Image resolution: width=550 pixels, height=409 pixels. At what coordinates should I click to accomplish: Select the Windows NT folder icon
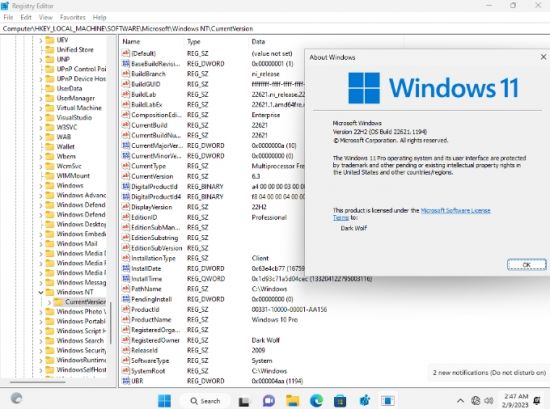coord(50,292)
